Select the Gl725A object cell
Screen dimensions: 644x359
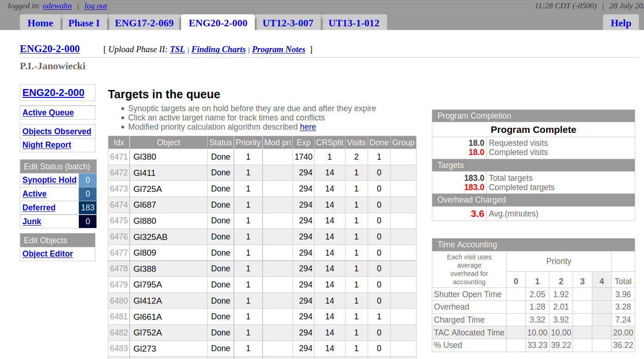pyautogui.click(x=168, y=189)
